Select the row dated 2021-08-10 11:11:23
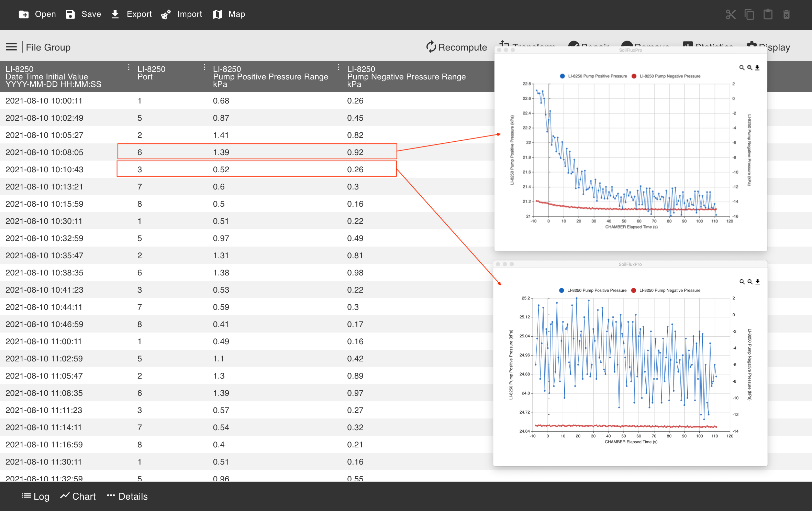 [x=247, y=410]
